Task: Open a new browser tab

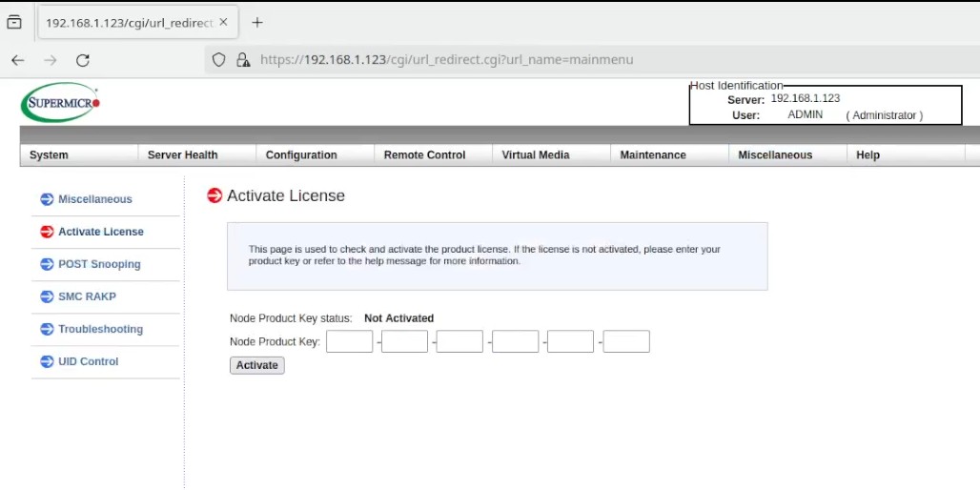Action: pyautogui.click(x=256, y=23)
